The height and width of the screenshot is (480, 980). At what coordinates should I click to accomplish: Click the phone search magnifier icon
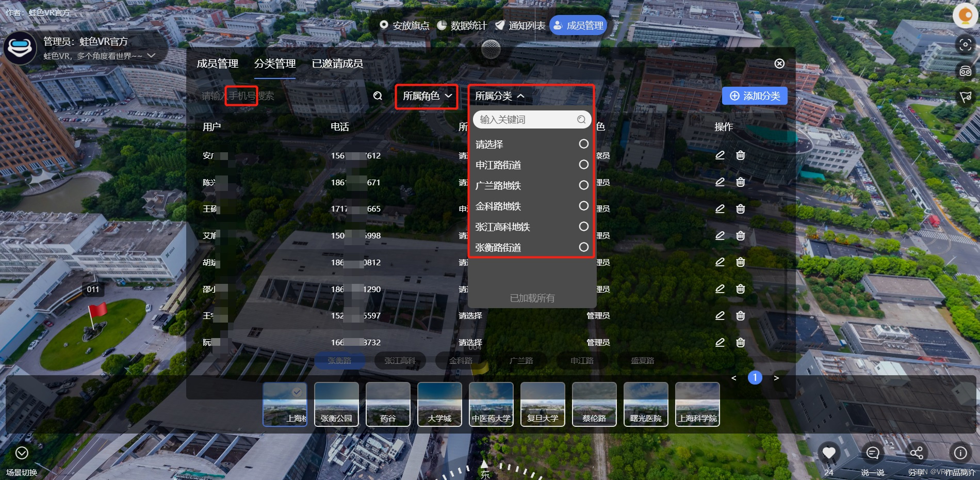(x=378, y=96)
